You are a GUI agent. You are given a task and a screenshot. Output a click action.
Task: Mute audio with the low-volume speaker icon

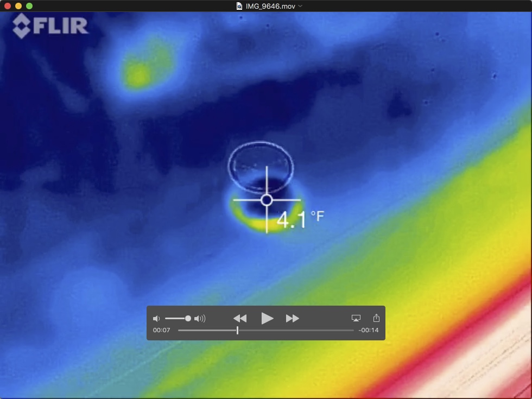coord(156,319)
